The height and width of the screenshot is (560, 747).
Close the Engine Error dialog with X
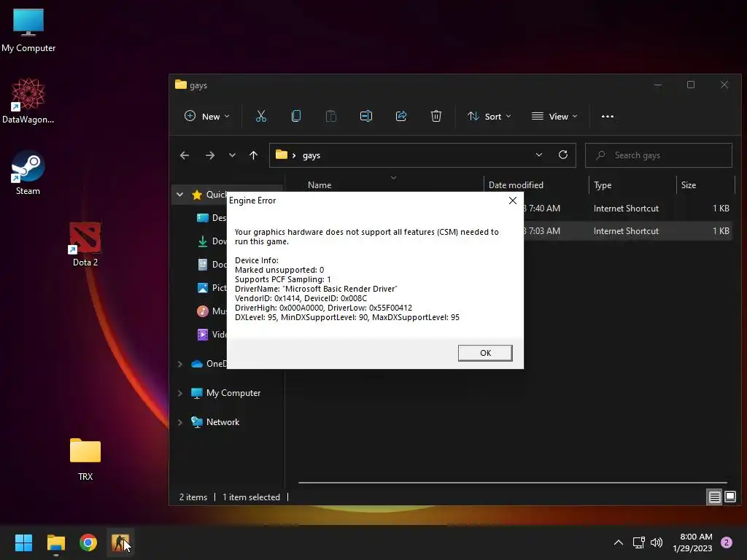tap(513, 201)
